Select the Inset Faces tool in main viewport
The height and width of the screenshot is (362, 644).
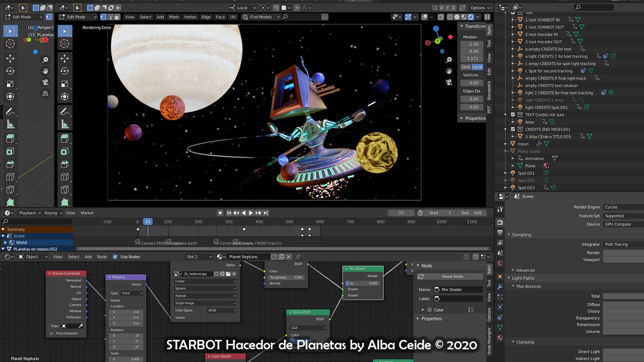[65, 151]
